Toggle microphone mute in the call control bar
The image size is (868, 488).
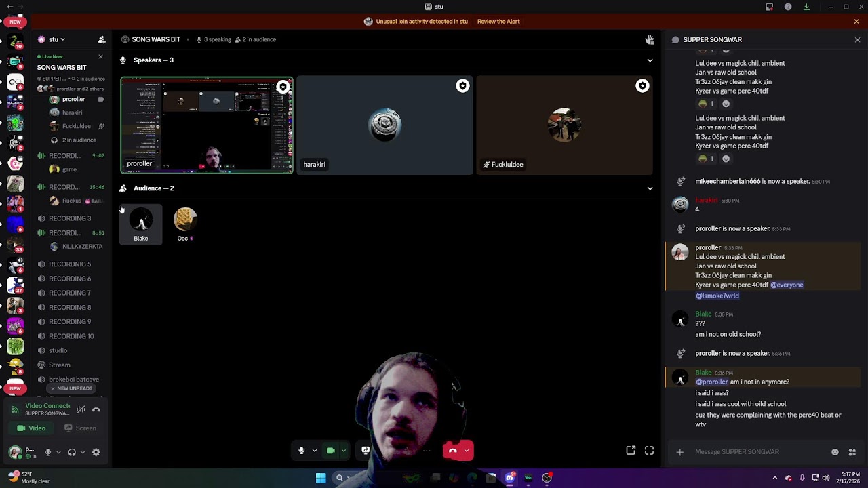[302, 450]
